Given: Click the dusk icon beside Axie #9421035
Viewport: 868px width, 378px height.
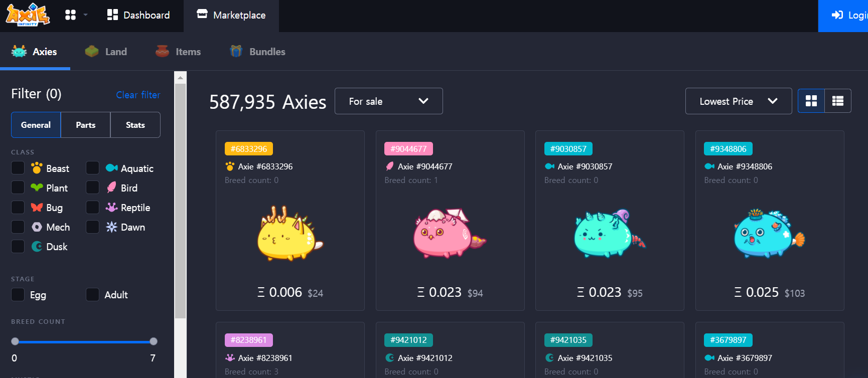Looking at the screenshot, I should (549, 358).
